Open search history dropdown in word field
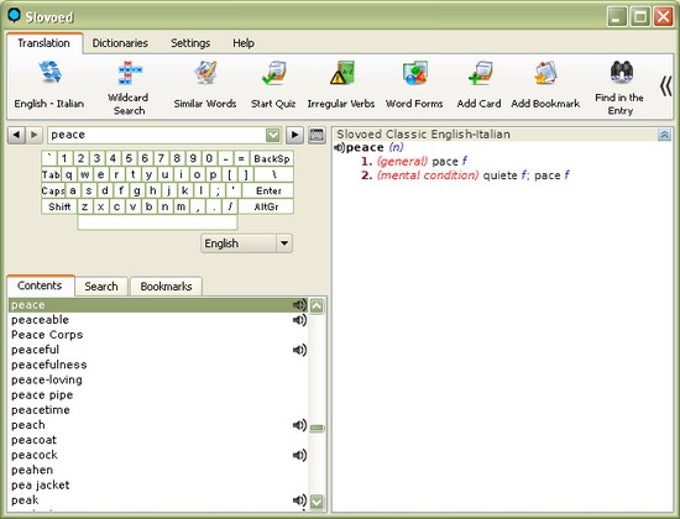 (273, 135)
